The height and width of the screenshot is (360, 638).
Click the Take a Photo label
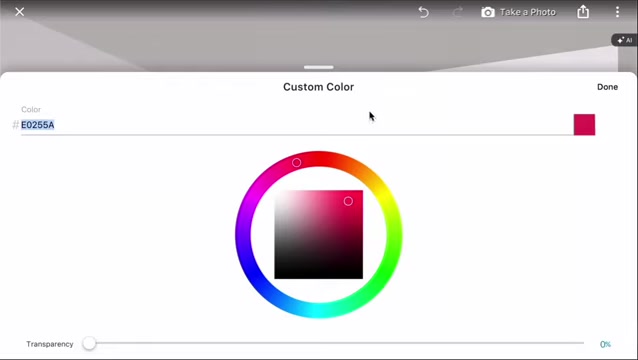pyautogui.click(x=527, y=12)
